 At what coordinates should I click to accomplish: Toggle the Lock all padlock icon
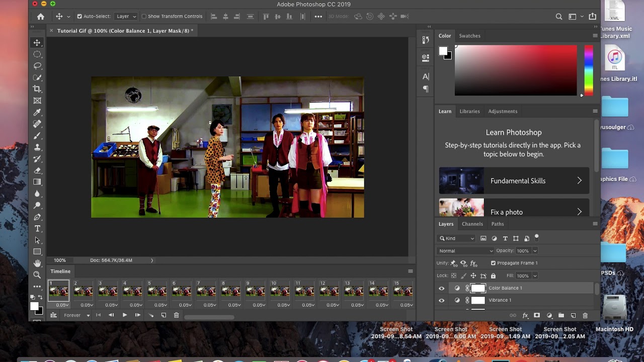tap(493, 276)
